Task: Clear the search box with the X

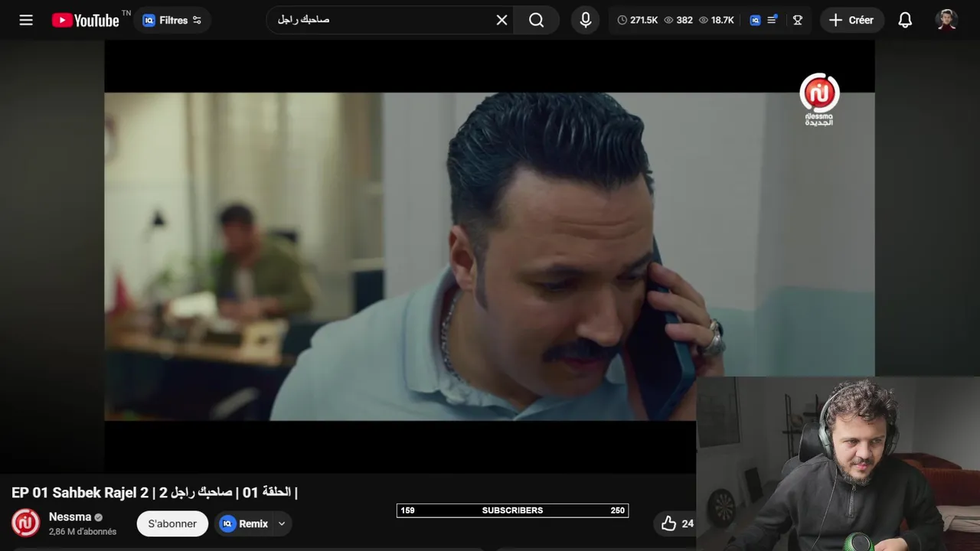Action: [x=501, y=20]
